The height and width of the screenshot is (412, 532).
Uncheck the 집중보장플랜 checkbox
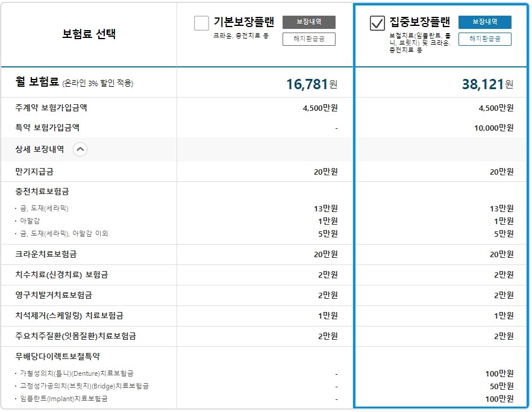tap(377, 23)
